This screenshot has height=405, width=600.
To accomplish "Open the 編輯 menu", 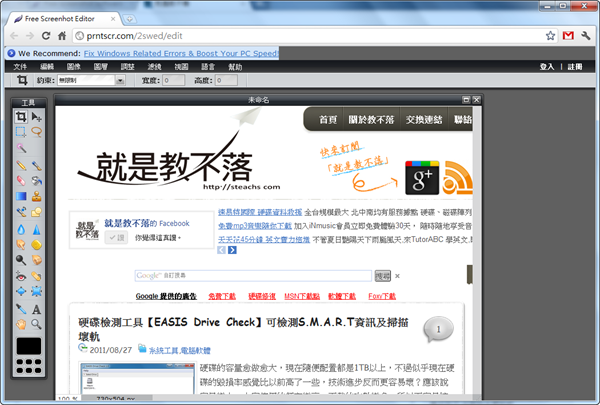I will [47, 67].
